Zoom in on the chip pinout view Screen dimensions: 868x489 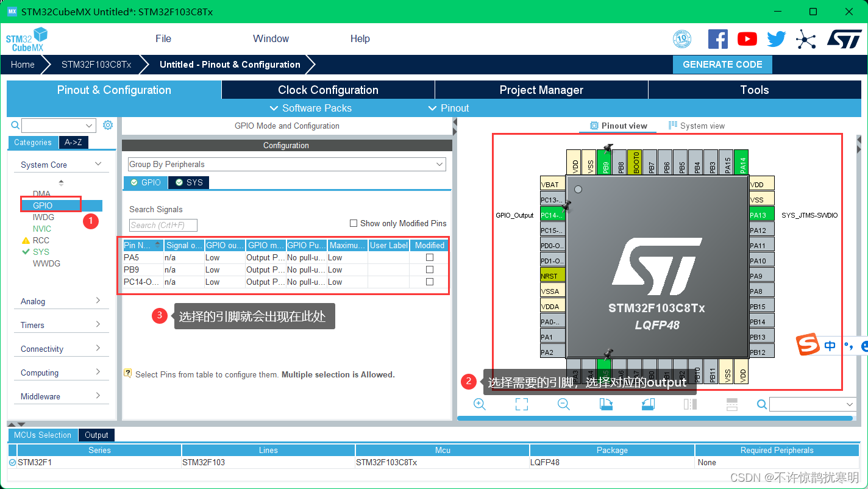[480, 404]
